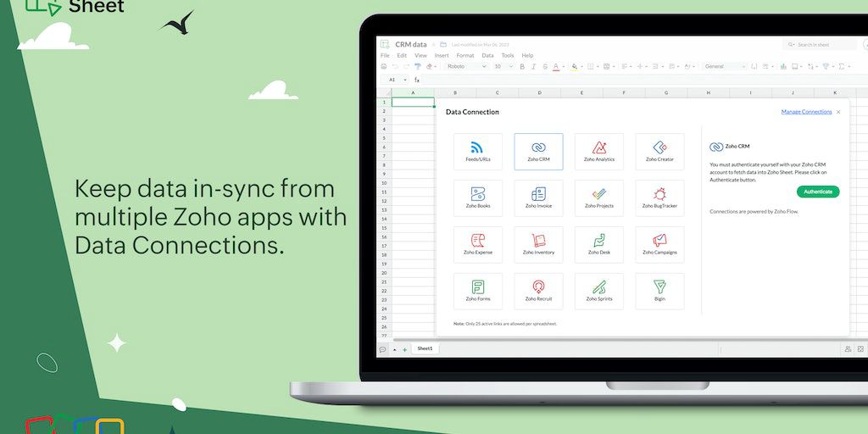Open the Data menu
868x434 pixels.
487,55
